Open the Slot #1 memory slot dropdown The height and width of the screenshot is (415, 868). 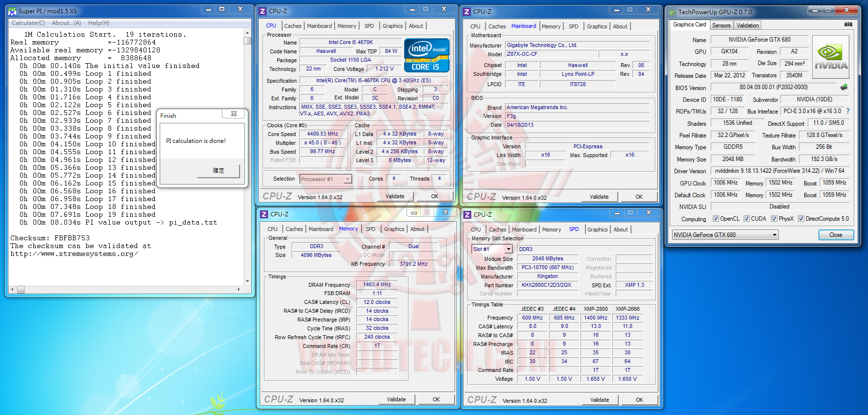491,249
